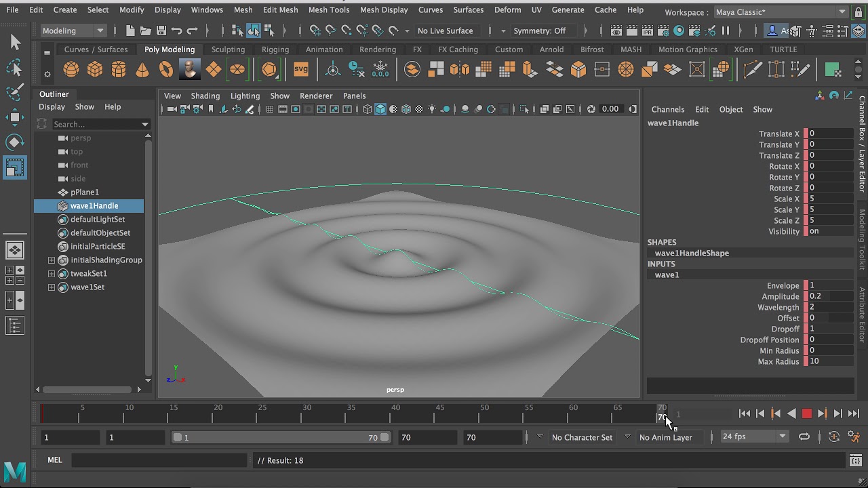868x488 pixels.
Task: Expand the initialShadingGroup node
Action: pos(52,260)
